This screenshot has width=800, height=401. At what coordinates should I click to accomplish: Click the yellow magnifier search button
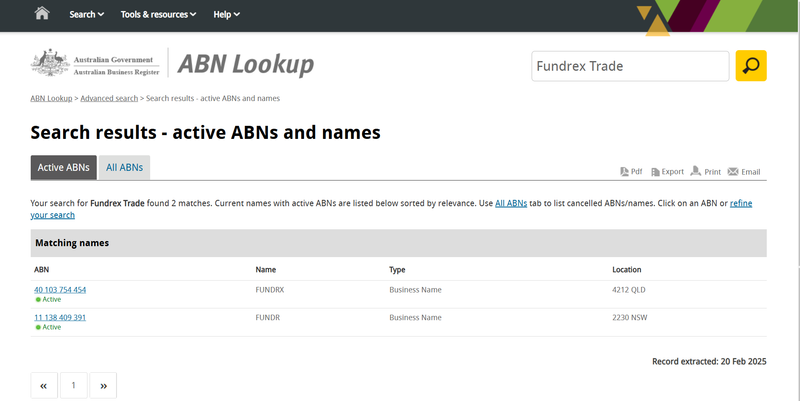tap(751, 66)
